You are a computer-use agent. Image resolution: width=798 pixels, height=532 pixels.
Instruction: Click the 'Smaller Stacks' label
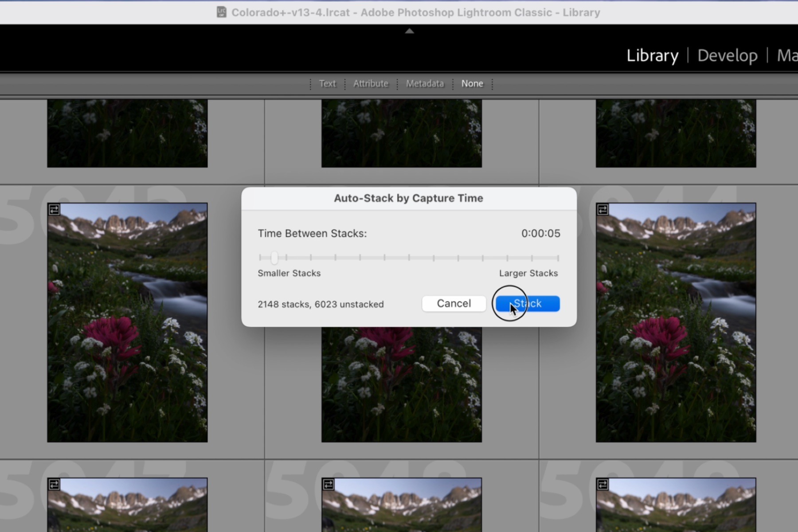click(x=289, y=273)
